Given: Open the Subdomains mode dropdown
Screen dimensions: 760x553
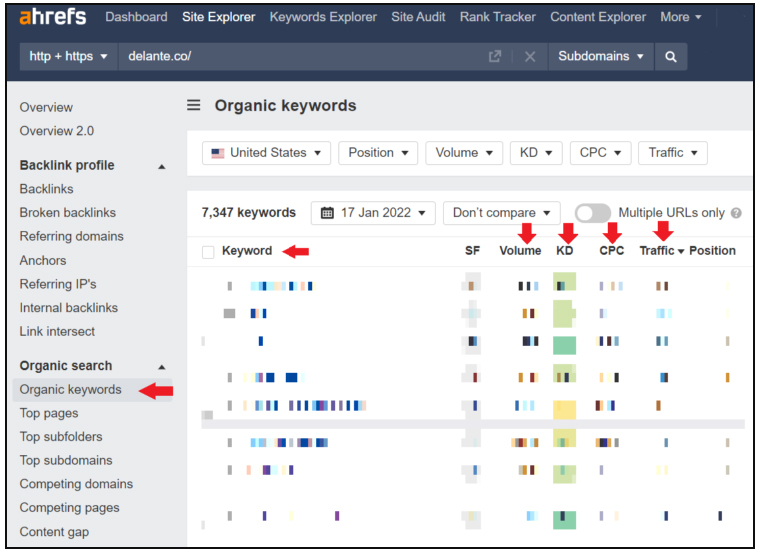Looking at the screenshot, I should 601,57.
